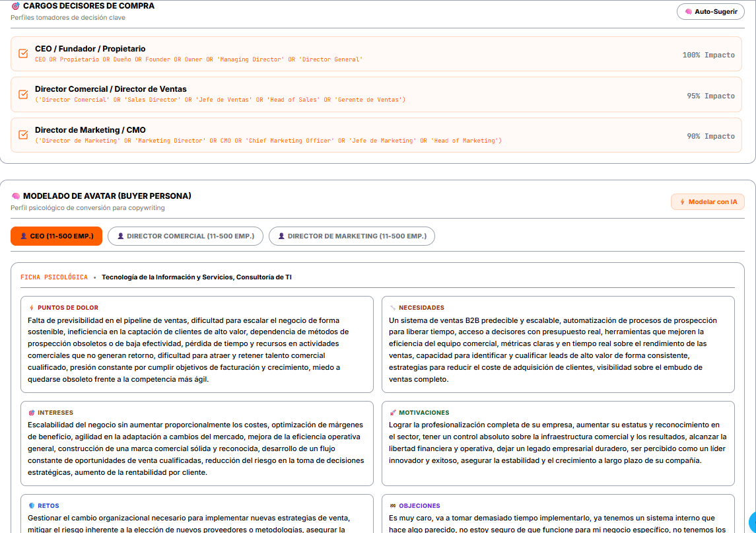Click the person icon in the CEO tab
This screenshot has width=756, height=533.
click(24, 236)
